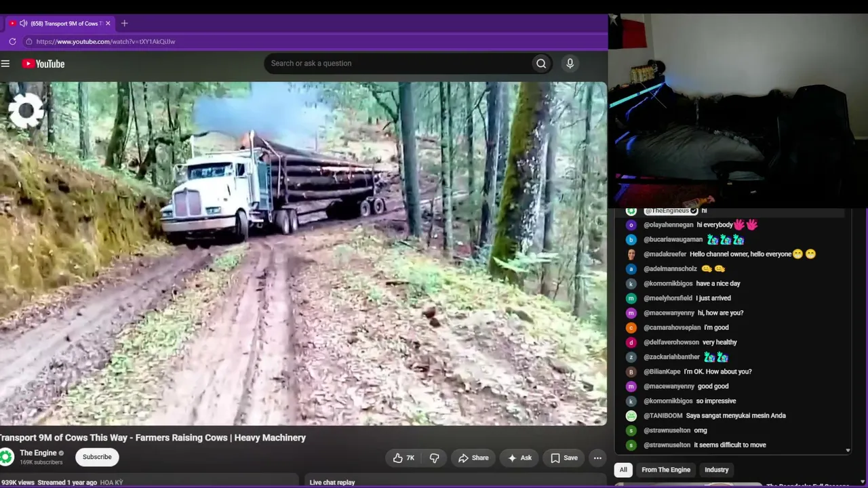Subscribe to The Engine channel
The image size is (868, 488).
[x=97, y=457]
